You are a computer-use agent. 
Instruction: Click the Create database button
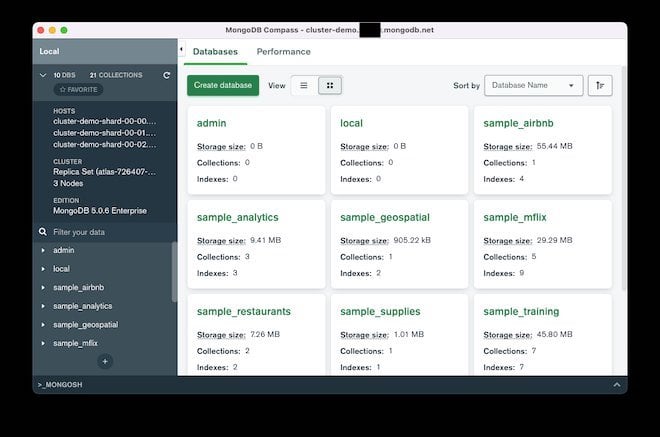tap(223, 86)
